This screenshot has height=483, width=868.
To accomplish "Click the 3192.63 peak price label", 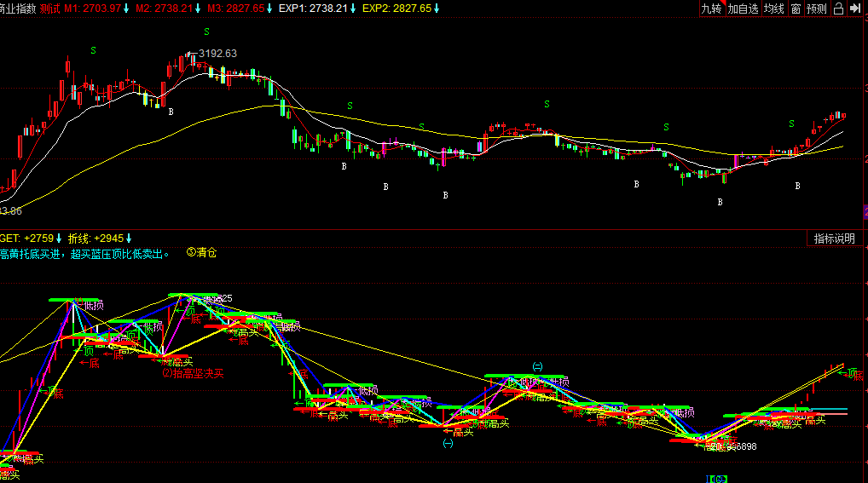I will click(x=217, y=53).
